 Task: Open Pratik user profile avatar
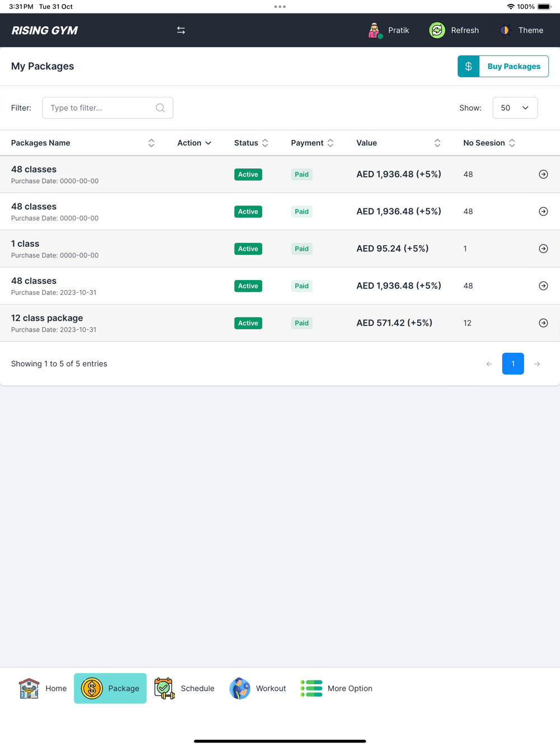375,30
